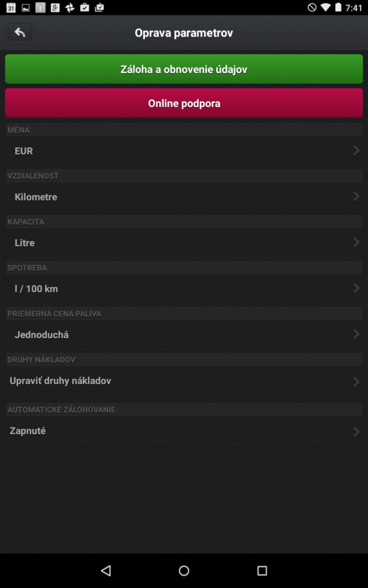
Task: Open Recent apps square button
Action: (x=262, y=571)
